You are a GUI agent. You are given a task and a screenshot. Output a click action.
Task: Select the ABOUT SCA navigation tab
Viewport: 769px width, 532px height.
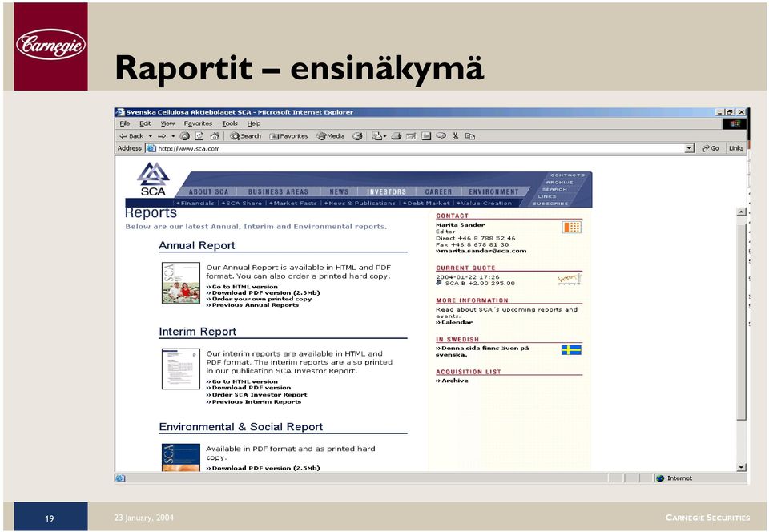pyautogui.click(x=209, y=191)
